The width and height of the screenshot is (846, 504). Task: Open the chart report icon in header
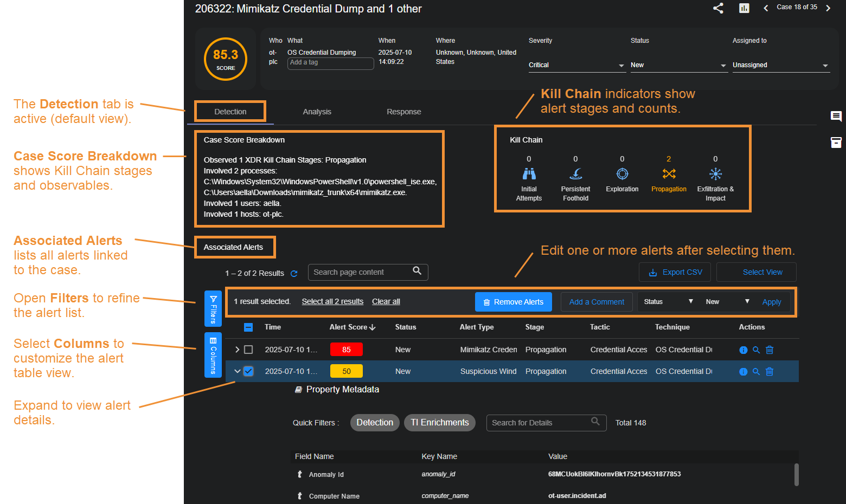pos(744,8)
